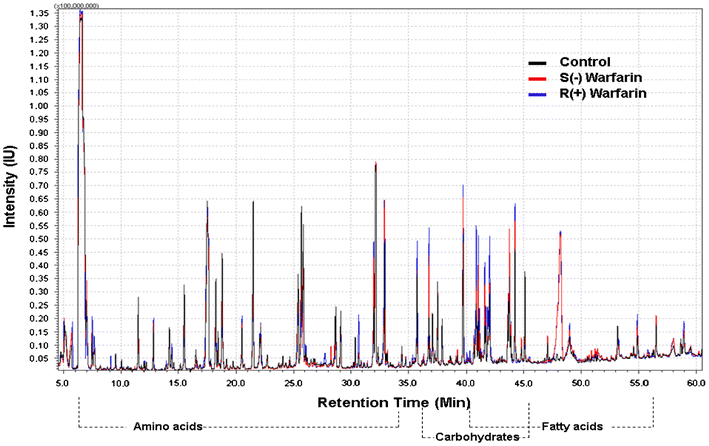Select the 'R(+) Warfarin' legend label
Image resolution: width=709 pixels, height=446 pixels.
coord(603,94)
